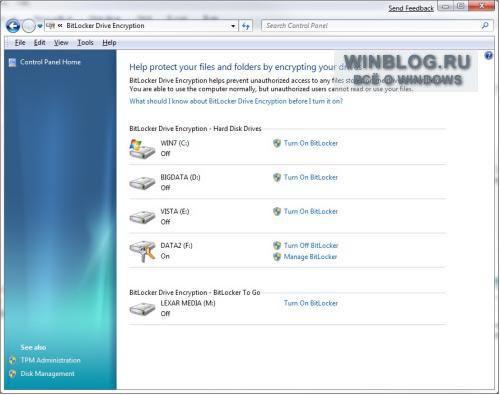This screenshot has width=500, height=395.
Task: Click the LEXAR MEDIA (M:) drive icon
Action: pyautogui.click(x=142, y=308)
